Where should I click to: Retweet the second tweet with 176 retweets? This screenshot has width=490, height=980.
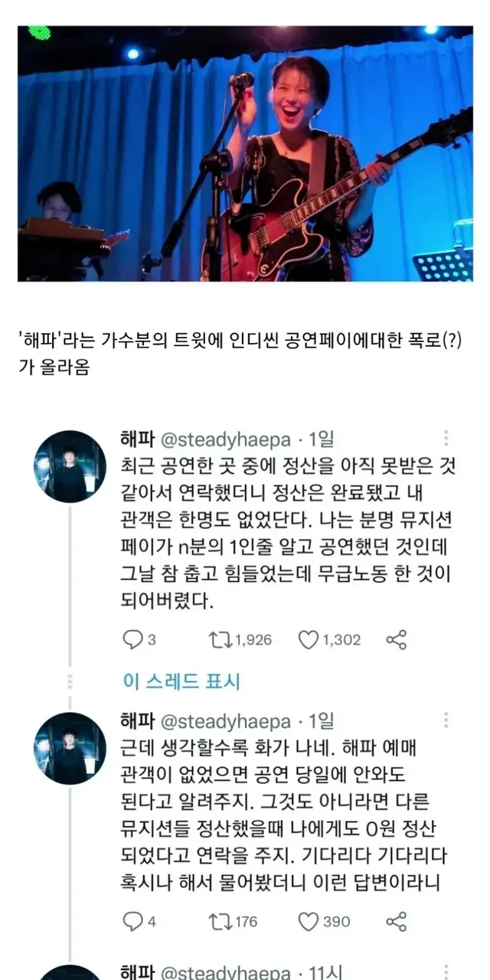(x=233, y=921)
